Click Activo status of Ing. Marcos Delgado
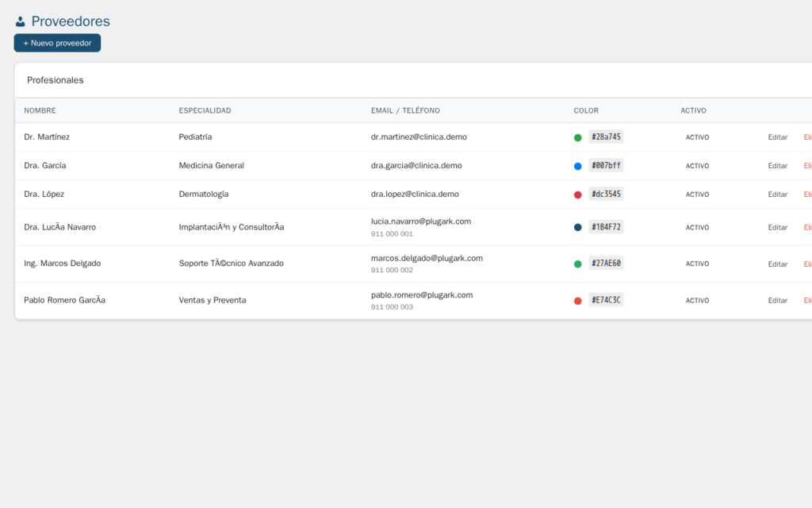Screen dimensions: 812x508 (697, 264)
